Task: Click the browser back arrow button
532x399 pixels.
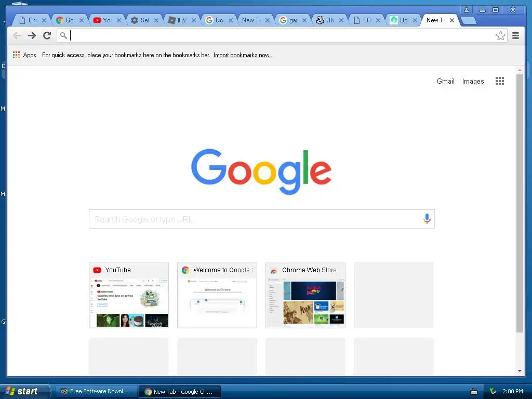Action: pyautogui.click(x=17, y=36)
